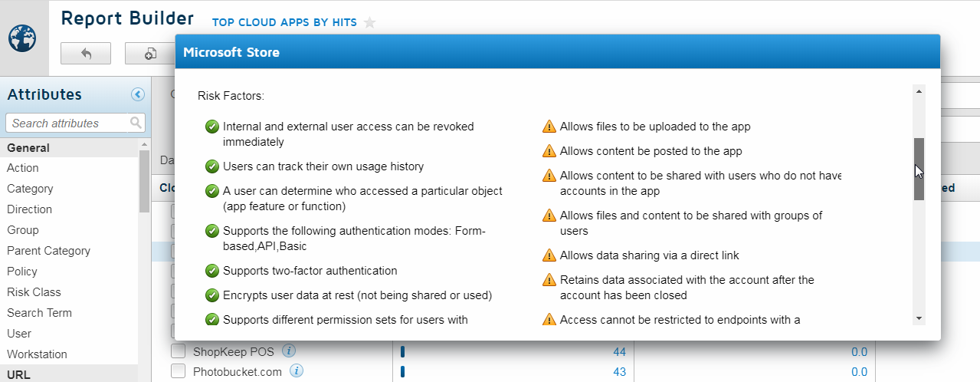Select the Direction attribute

[29, 209]
